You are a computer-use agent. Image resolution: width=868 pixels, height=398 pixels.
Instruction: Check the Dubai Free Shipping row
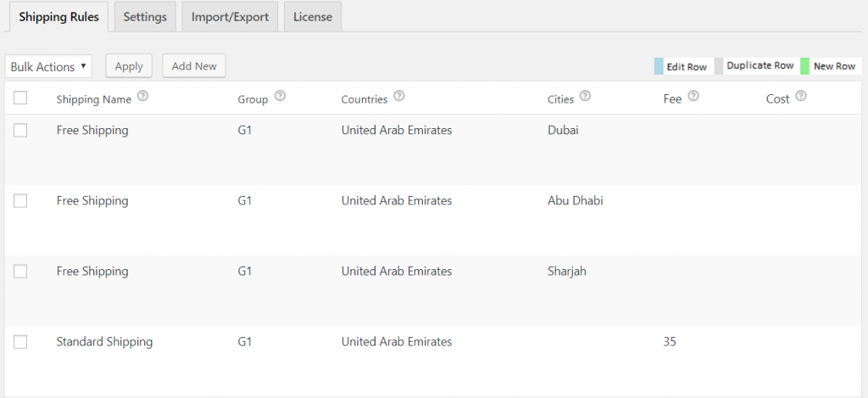(x=21, y=131)
